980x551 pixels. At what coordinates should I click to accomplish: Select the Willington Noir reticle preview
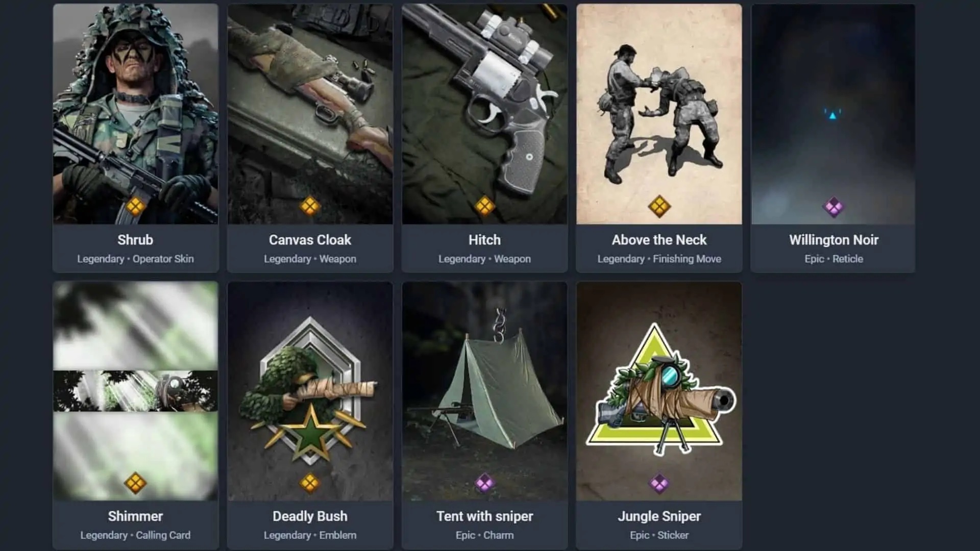[x=833, y=114]
